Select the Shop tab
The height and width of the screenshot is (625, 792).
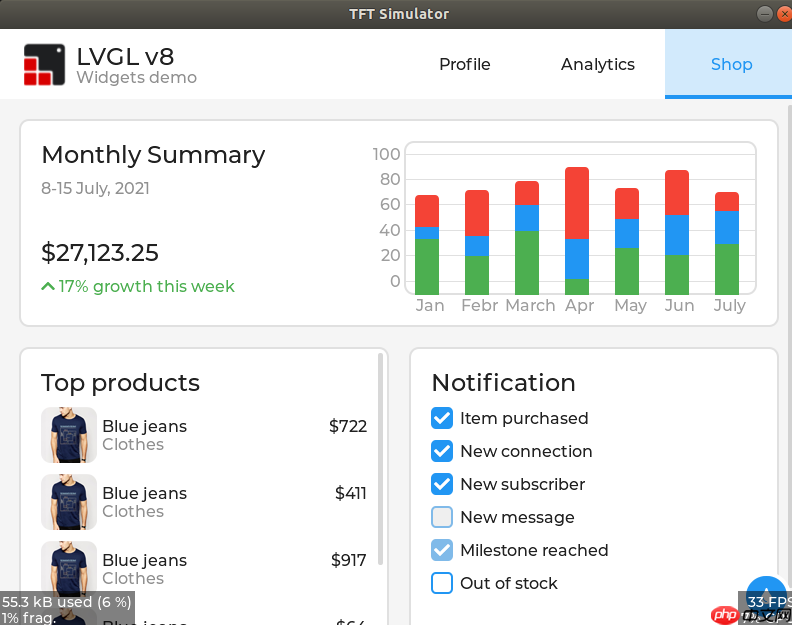(731, 64)
